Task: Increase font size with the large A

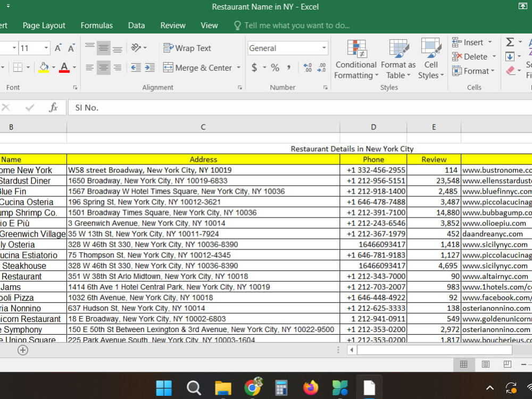Action: (x=58, y=48)
